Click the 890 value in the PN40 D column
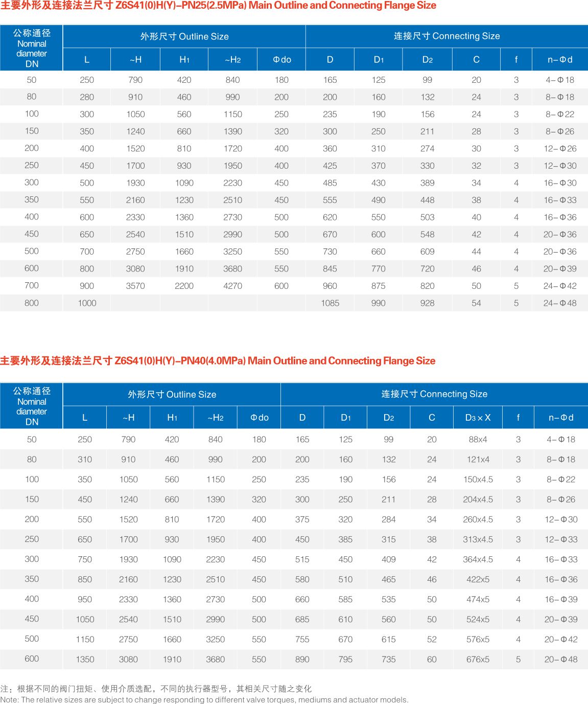588x704 pixels. coord(302,660)
